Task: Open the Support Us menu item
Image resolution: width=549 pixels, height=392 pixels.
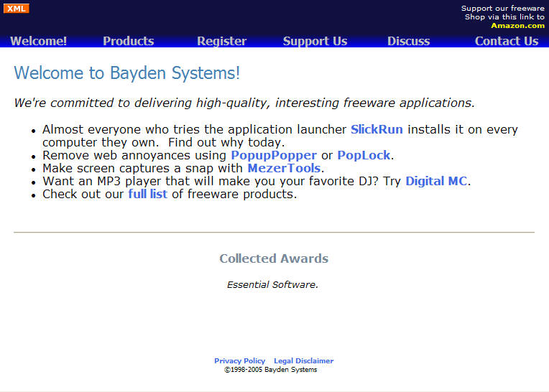Action: [x=315, y=41]
